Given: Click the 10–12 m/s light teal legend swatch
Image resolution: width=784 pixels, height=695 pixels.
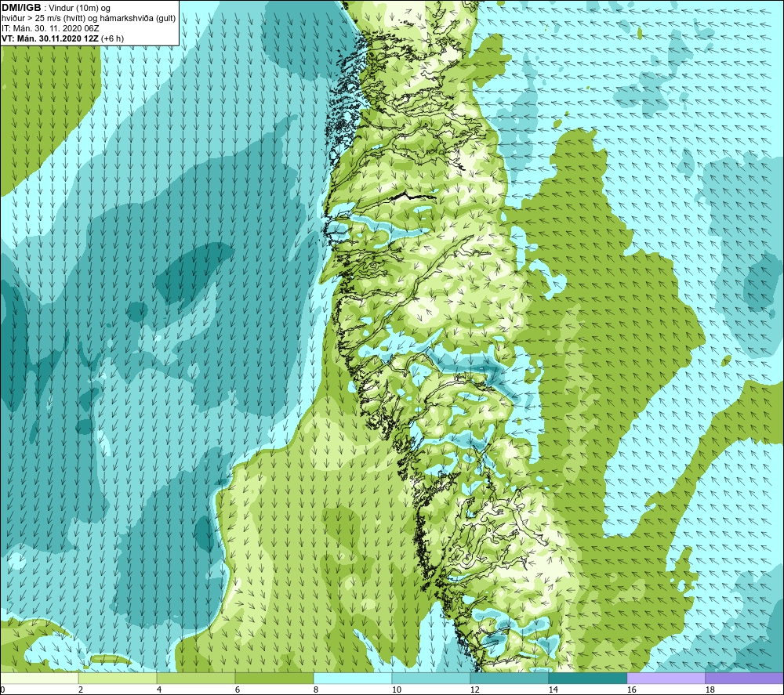Looking at the screenshot, I should point(431,678).
